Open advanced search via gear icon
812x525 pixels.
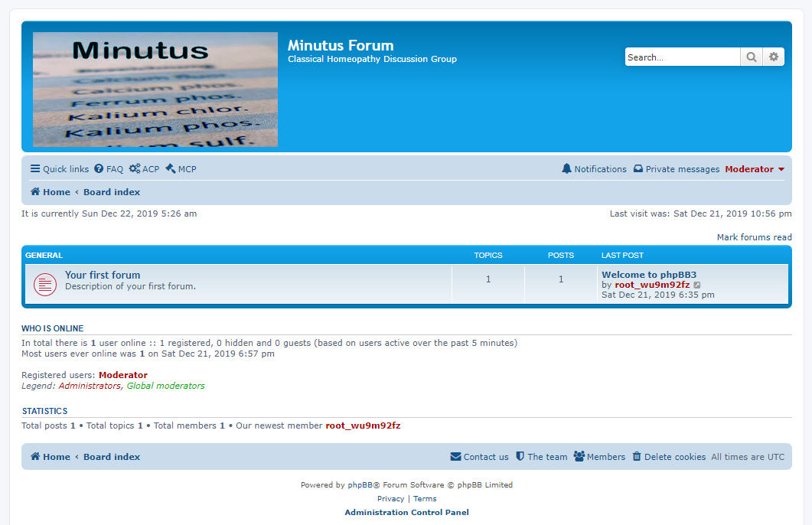(774, 57)
